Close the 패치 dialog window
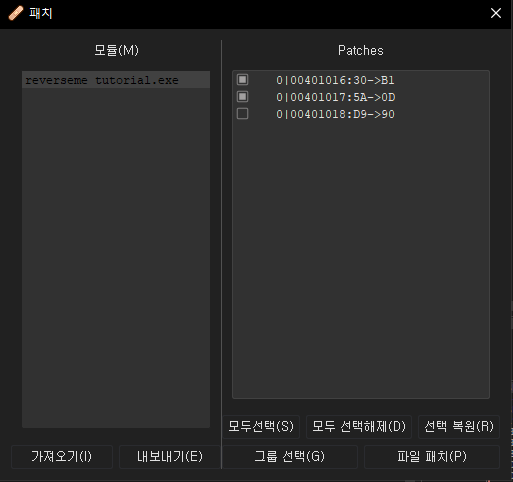Screen dimensions: 513x482 point(496,13)
